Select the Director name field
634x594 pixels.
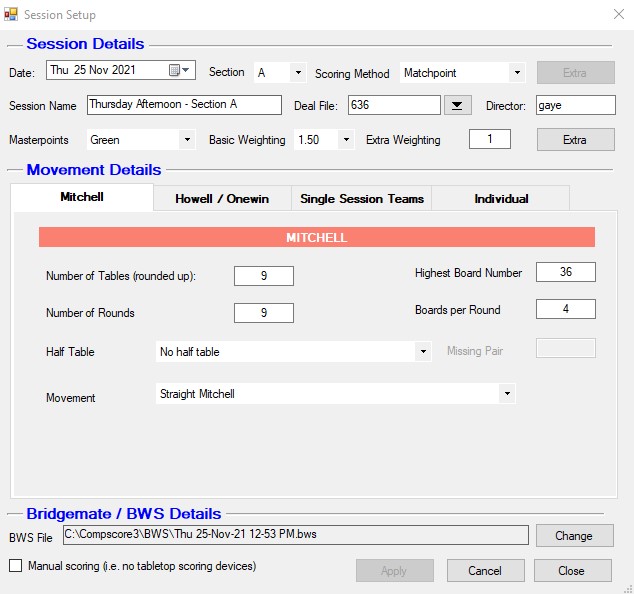pos(575,106)
